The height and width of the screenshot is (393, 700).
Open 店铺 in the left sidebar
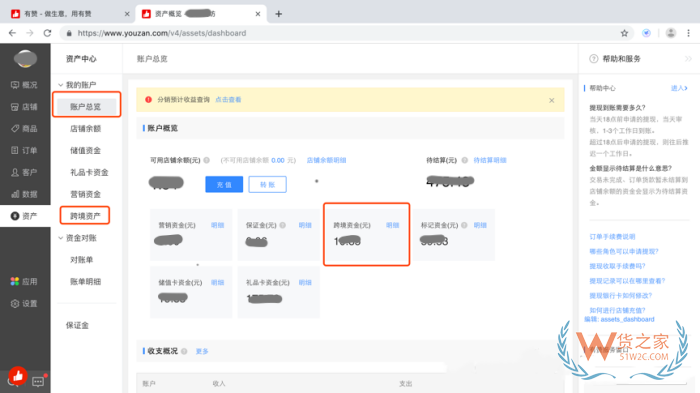click(25, 107)
